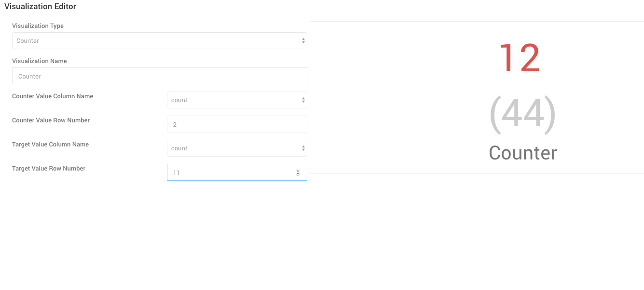The height and width of the screenshot is (290, 644).
Task: Click the Visualization Type label
Action: [x=38, y=26]
